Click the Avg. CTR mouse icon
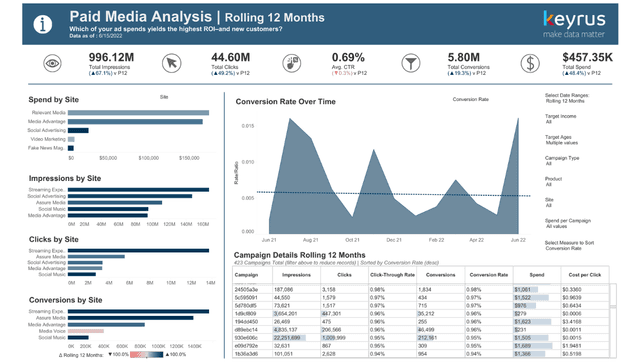640x363 pixels. tap(291, 63)
